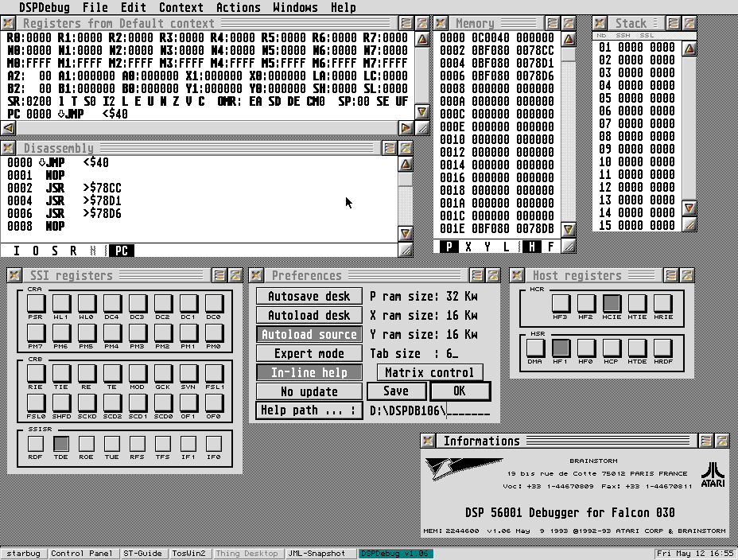Toggle the SCKD bit in CRB
738x560 pixels.
tap(87, 402)
